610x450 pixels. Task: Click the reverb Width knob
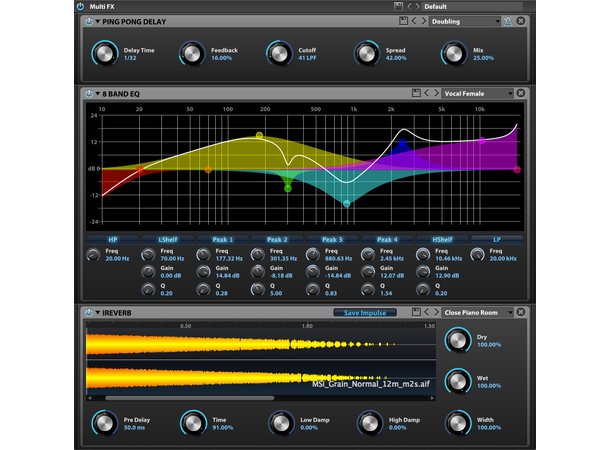coord(458,423)
